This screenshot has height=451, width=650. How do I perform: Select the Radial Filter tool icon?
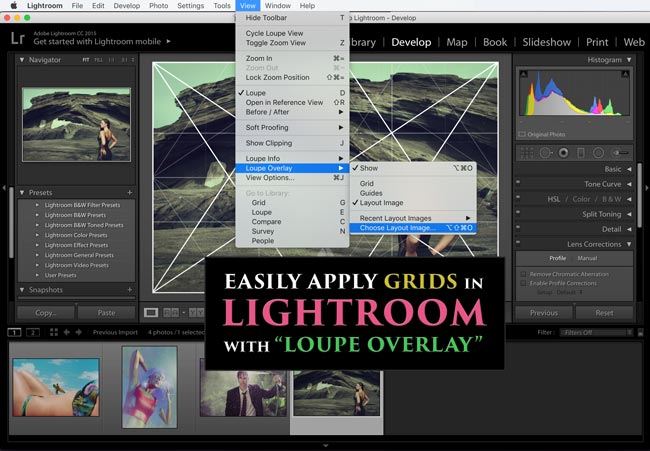tap(598, 153)
